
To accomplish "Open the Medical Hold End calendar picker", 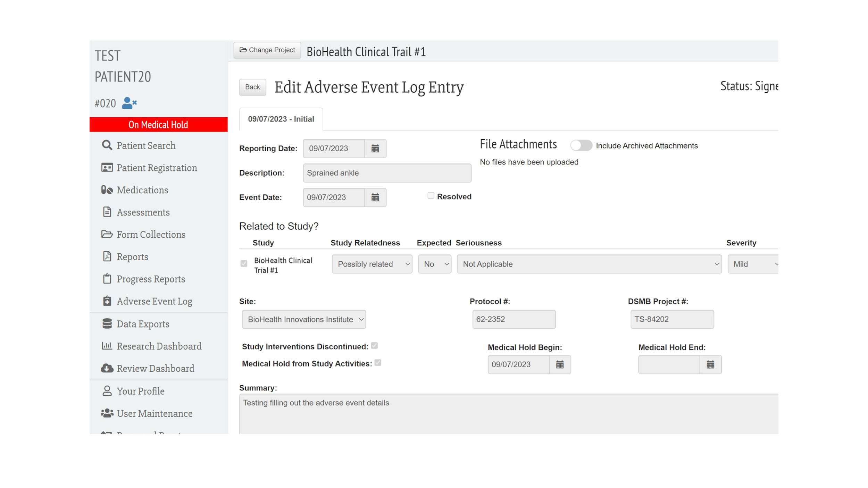I will [710, 364].
